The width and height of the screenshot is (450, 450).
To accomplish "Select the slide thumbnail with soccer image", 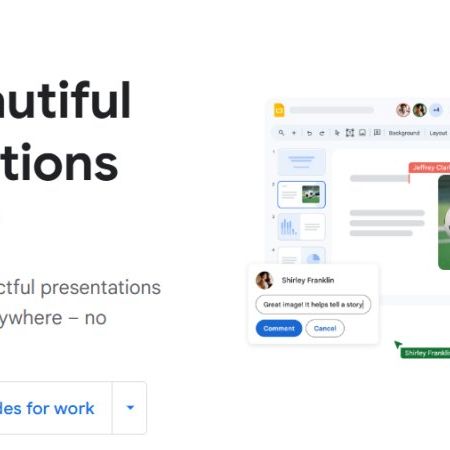I will [301, 195].
